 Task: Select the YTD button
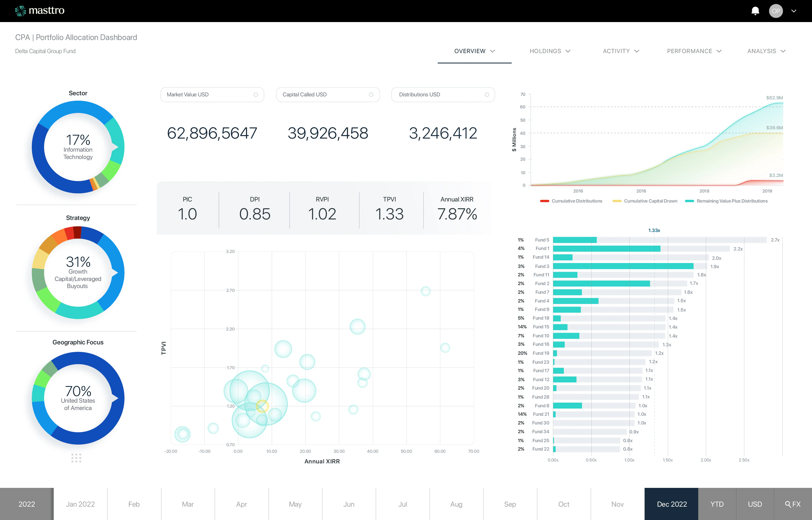(717, 504)
